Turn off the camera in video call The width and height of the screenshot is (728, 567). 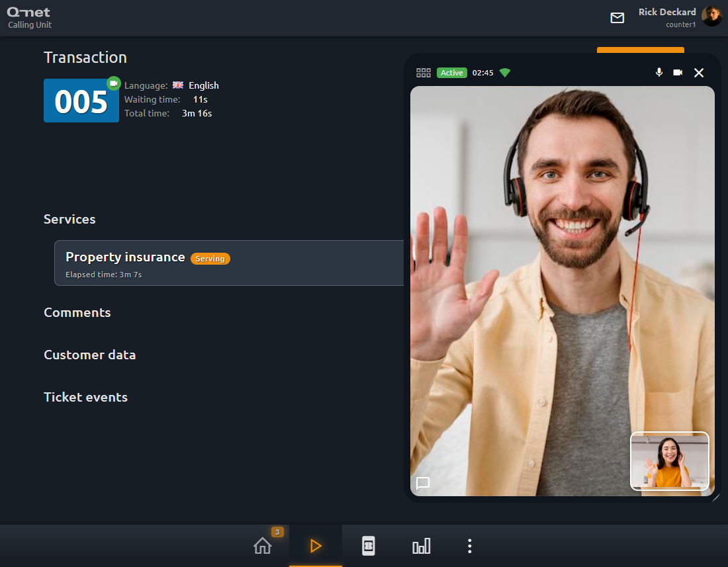(x=678, y=72)
